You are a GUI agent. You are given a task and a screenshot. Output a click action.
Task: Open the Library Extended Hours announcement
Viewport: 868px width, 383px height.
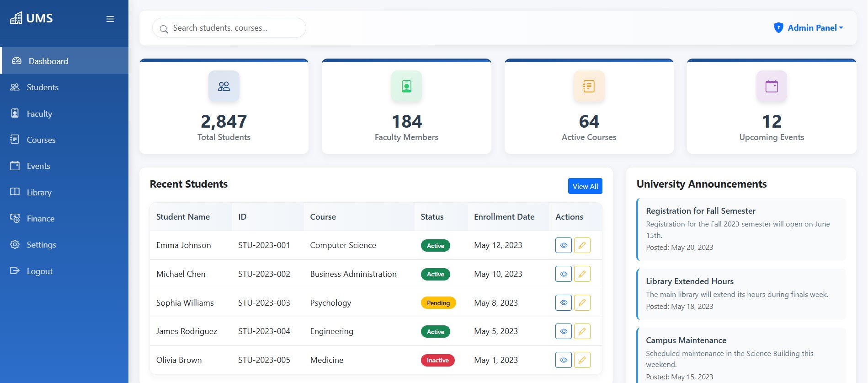tap(689, 281)
